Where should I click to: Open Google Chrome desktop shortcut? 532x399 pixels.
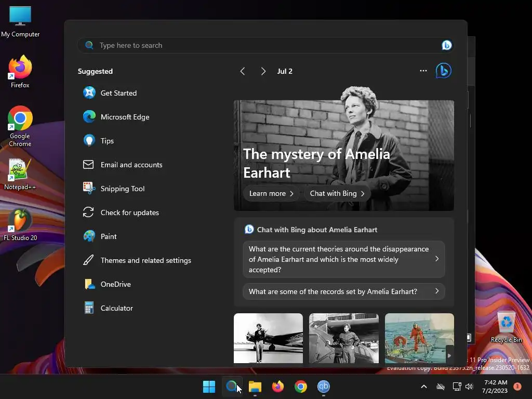pos(20,126)
